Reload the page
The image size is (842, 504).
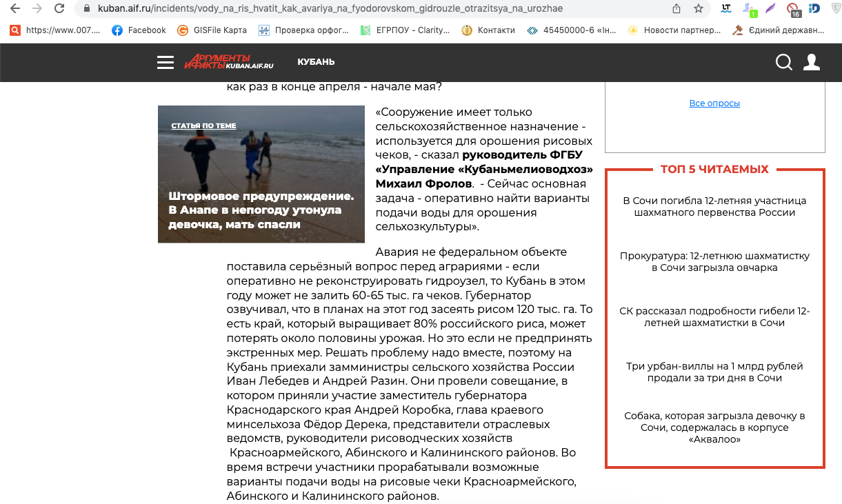pos(60,9)
